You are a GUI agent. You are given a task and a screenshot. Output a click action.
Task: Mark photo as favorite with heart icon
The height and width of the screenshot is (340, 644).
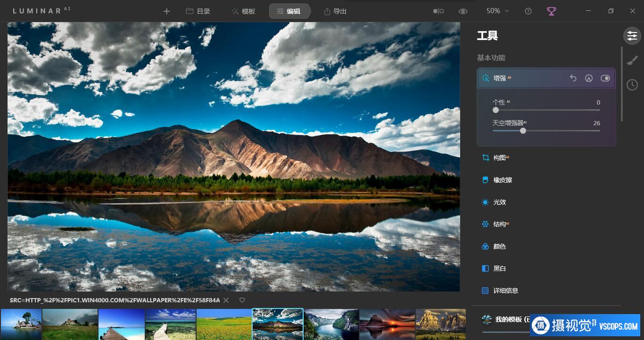point(242,300)
